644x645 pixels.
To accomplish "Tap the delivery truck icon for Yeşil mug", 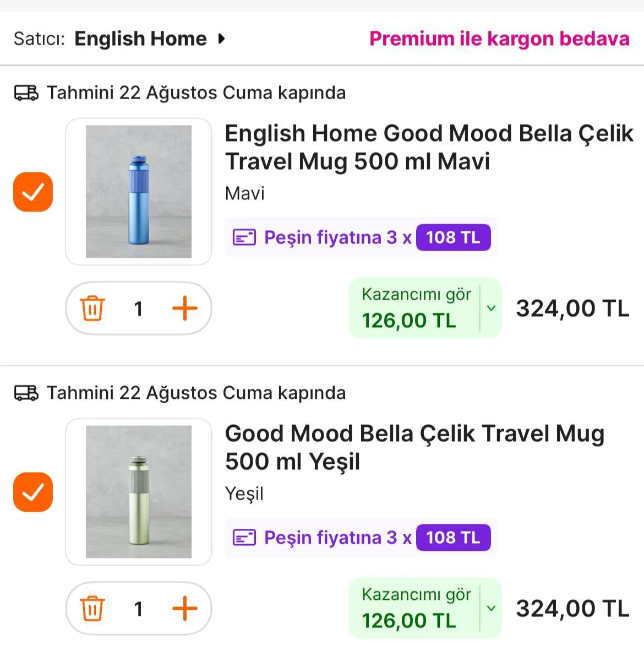I will pos(26,393).
